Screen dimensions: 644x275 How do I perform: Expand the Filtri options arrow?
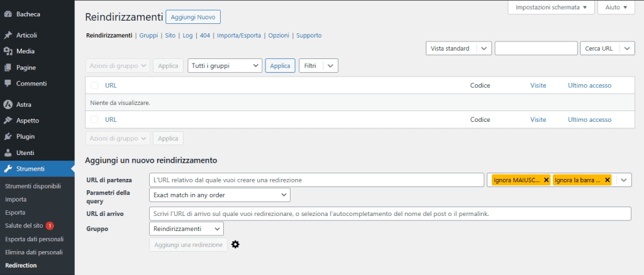(331, 65)
